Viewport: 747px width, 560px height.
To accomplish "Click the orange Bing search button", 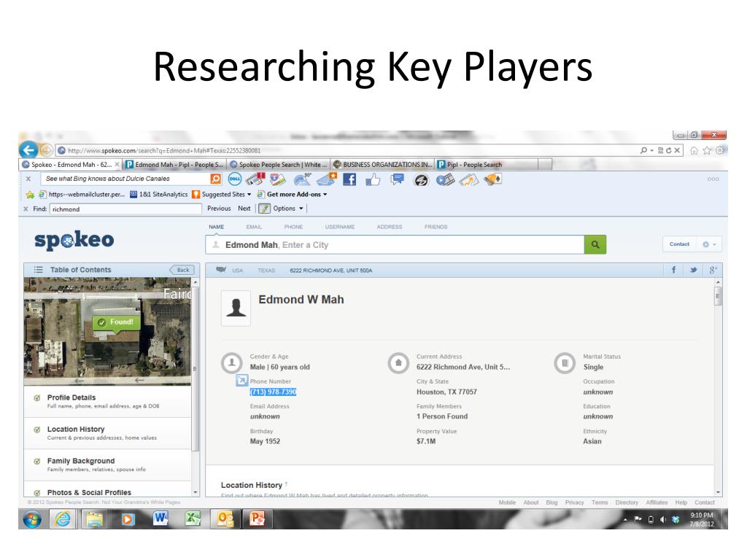I will click(216, 179).
